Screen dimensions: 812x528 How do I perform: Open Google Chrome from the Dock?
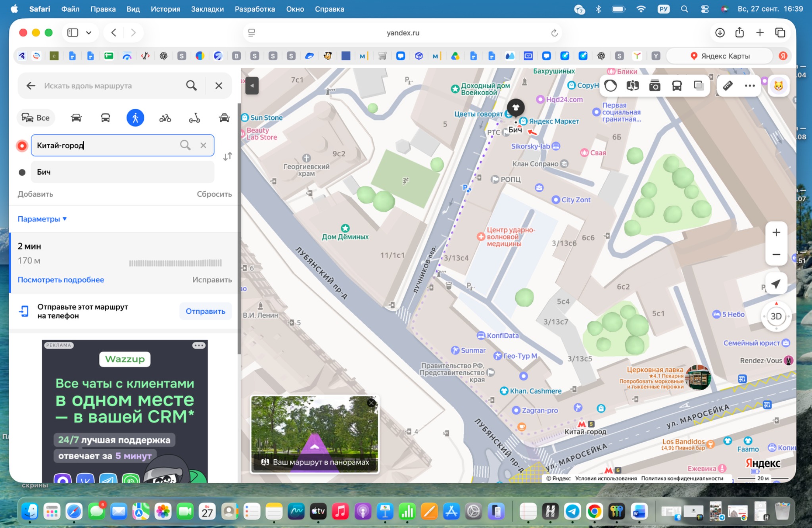(x=594, y=511)
